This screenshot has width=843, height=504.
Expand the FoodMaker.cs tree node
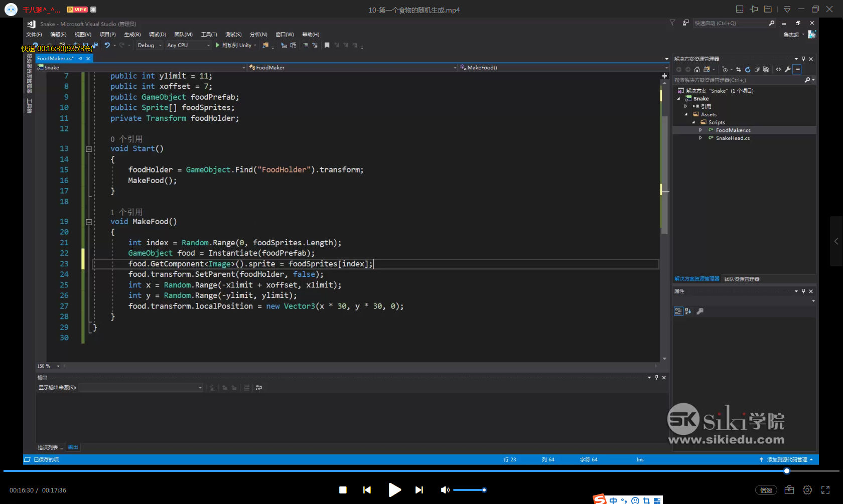pyautogui.click(x=701, y=130)
